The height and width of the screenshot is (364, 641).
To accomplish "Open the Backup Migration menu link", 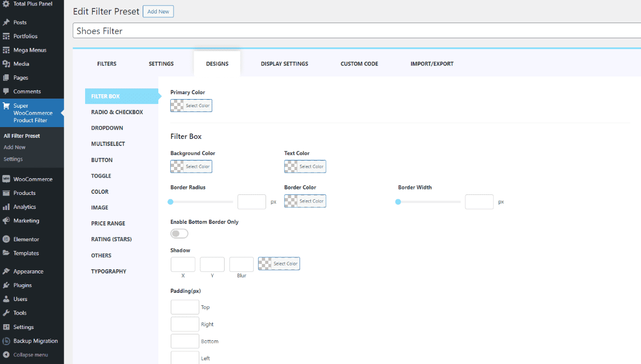I will coord(36,341).
